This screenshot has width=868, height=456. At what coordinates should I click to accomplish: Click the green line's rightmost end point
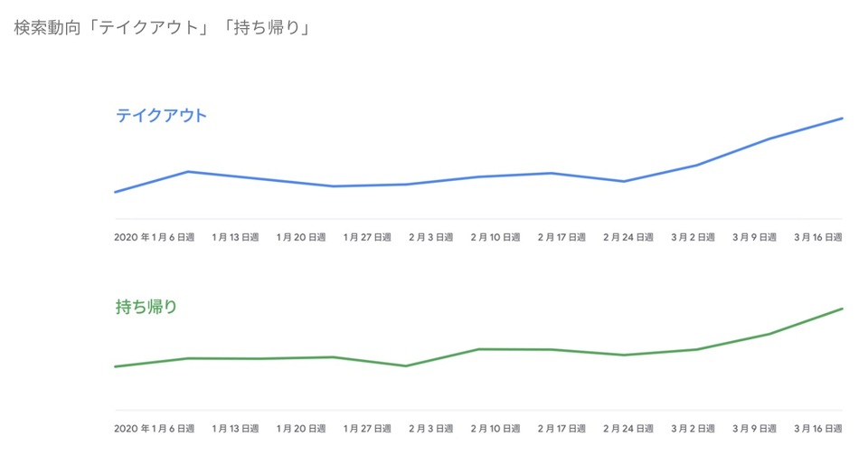842,309
